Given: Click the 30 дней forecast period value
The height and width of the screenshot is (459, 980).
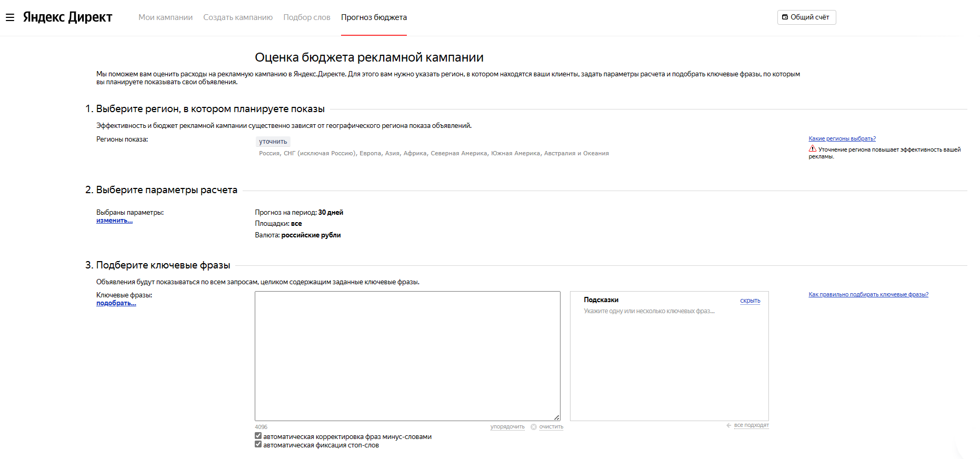Looking at the screenshot, I should click(x=331, y=213).
